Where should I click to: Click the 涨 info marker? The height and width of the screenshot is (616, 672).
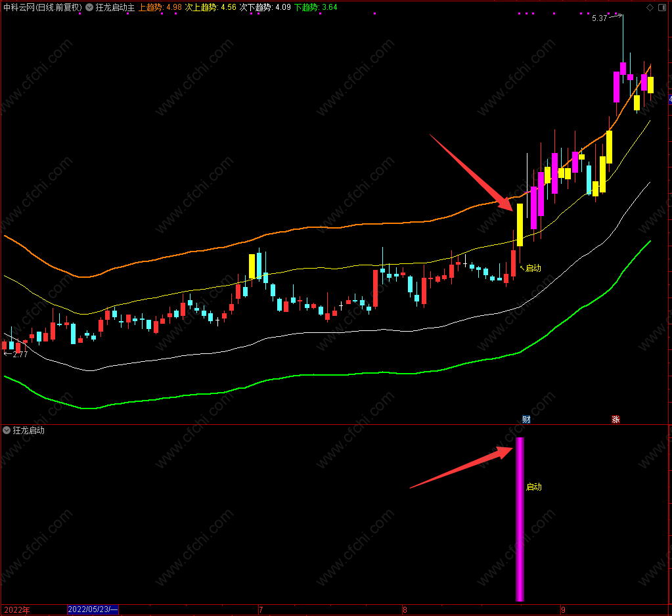click(616, 420)
